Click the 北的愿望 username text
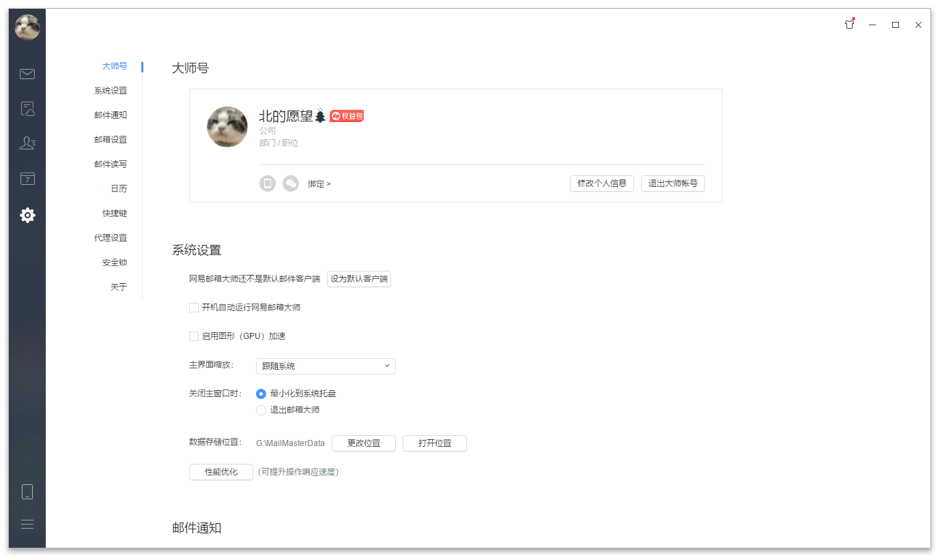The image size is (942, 560). coord(286,116)
